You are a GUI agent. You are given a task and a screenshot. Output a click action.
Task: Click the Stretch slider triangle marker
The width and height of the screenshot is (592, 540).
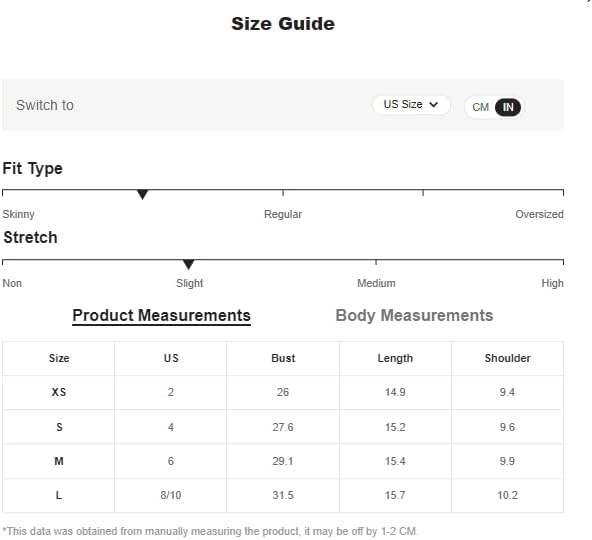coord(188,264)
